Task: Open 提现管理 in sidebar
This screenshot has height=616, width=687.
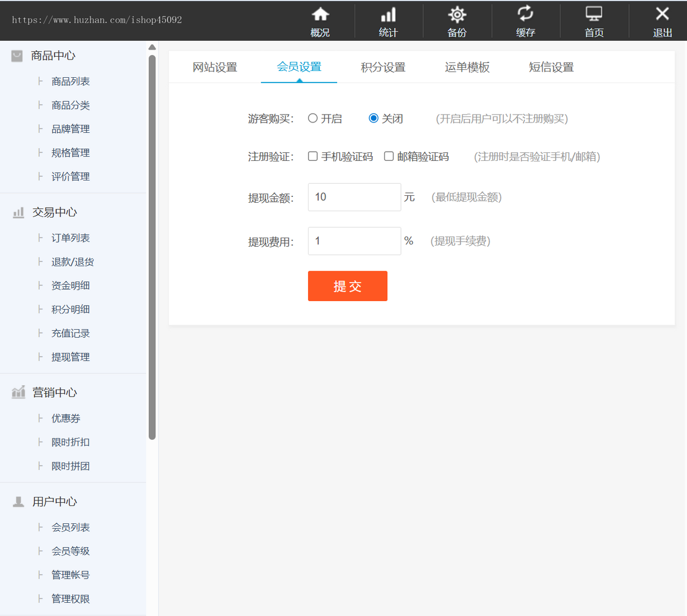Action: click(x=70, y=357)
